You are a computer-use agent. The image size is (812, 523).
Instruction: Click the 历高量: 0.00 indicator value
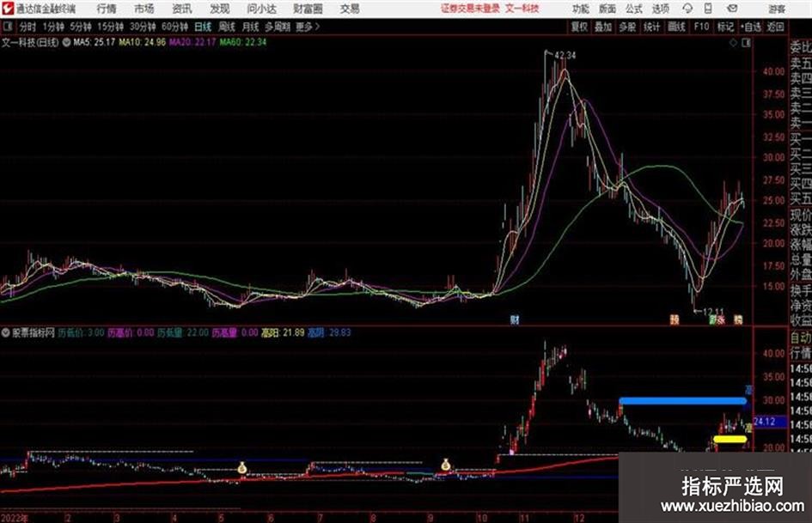(235, 332)
